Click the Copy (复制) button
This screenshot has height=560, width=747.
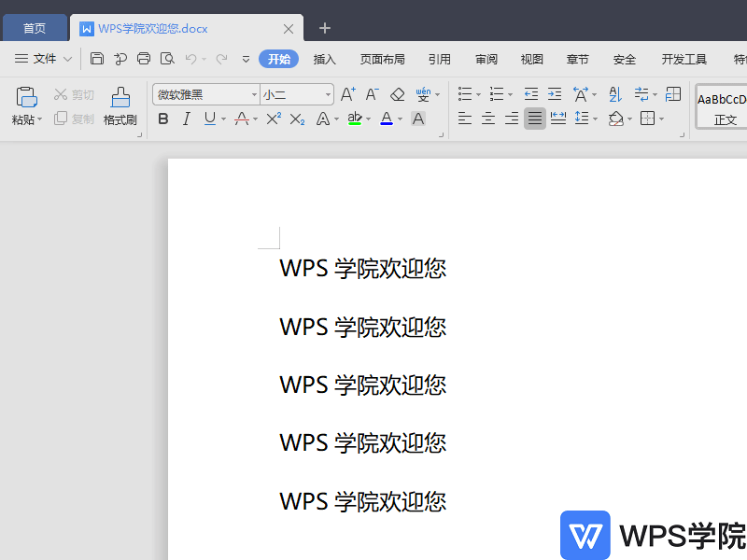tap(74, 119)
